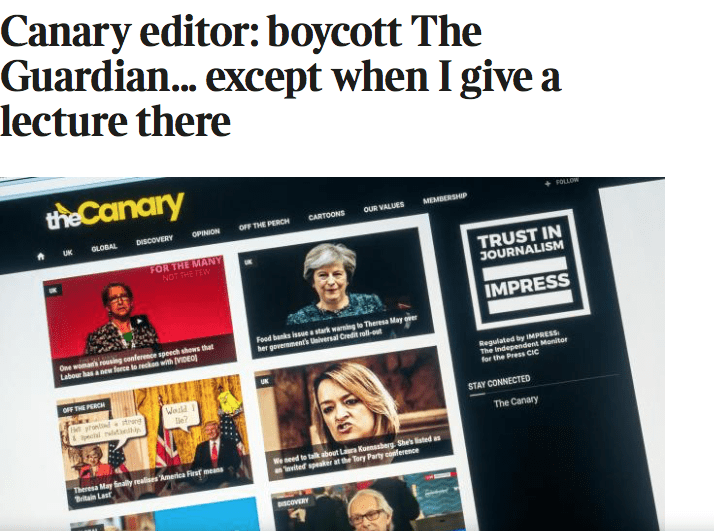Open the UK nav menu item
Screen dimensions: 714x531
click(67, 253)
